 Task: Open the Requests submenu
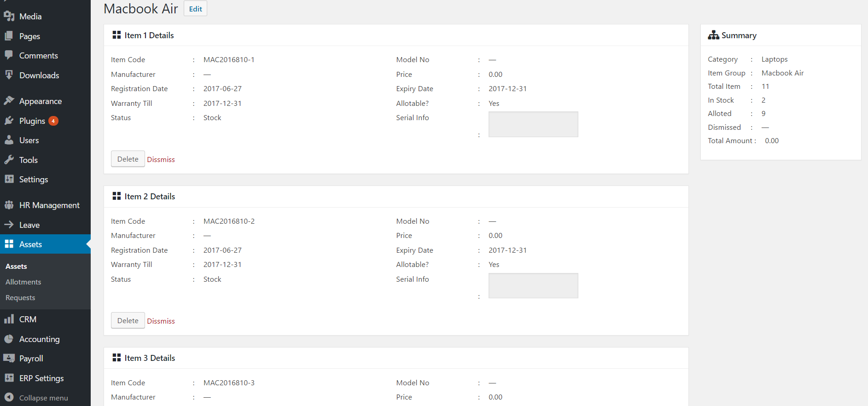[20, 297]
